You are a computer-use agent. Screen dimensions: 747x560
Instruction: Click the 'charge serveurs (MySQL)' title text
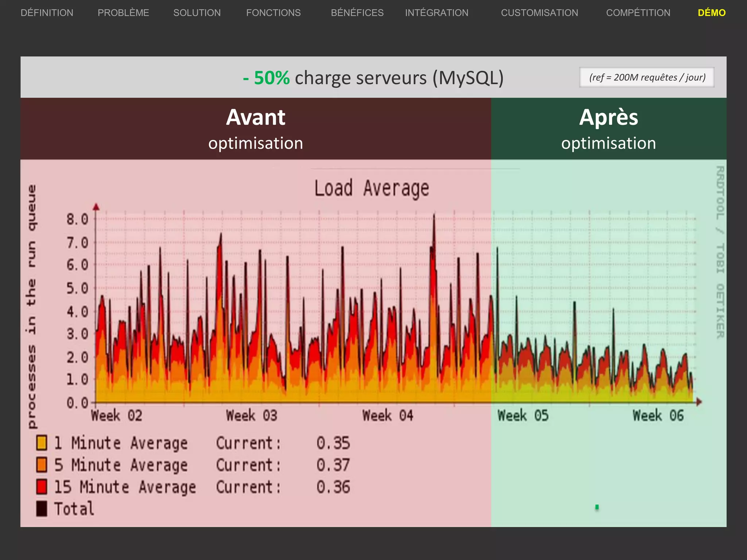click(x=399, y=78)
